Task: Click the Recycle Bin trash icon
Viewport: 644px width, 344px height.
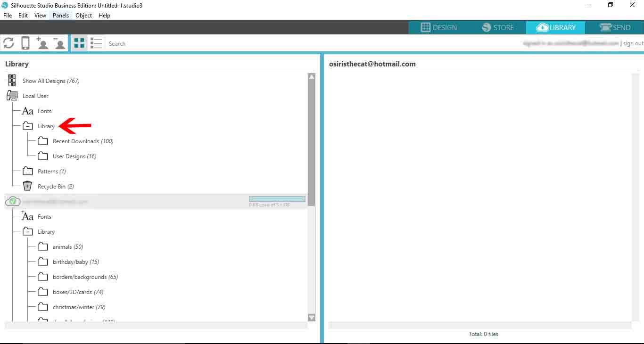Action: click(x=27, y=186)
